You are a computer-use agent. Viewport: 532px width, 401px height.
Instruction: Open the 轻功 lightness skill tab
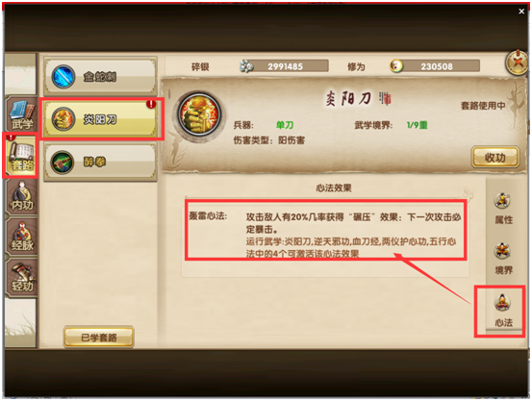coord(22,278)
